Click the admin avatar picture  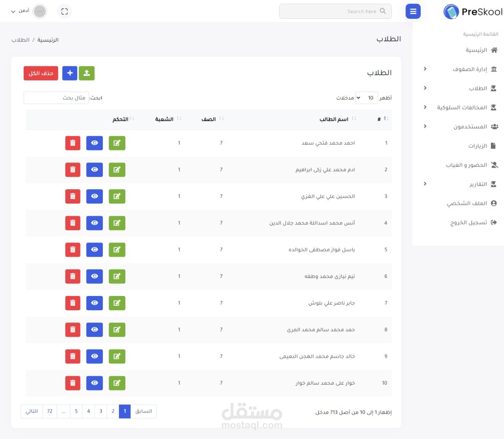(x=40, y=11)
